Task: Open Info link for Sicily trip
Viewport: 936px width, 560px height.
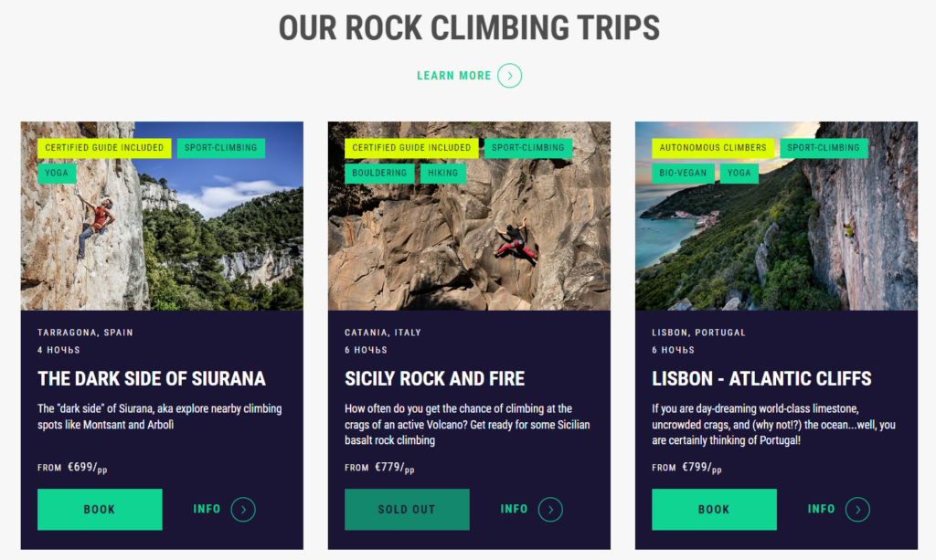Action: point(515,509)
